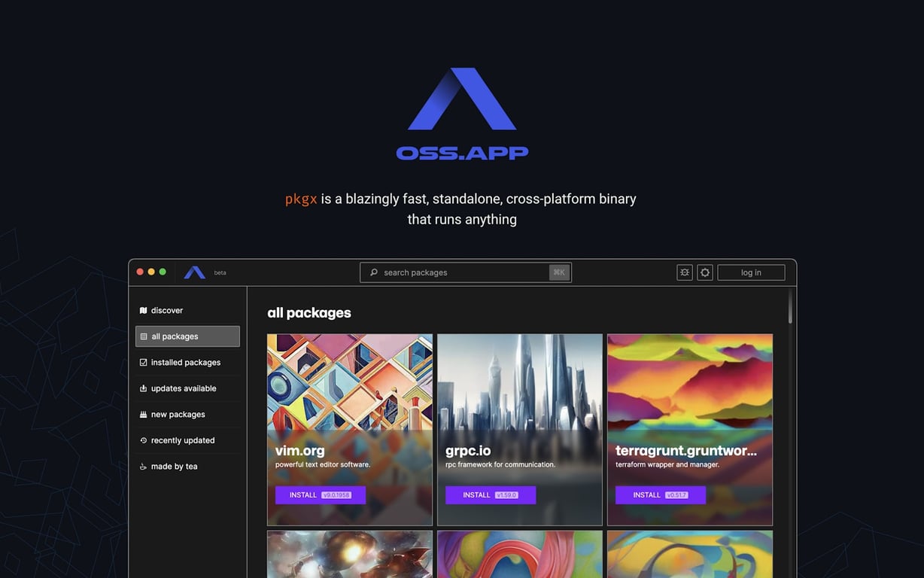Click the terragrunt.gruntwor... title

[x=686, y=451]
